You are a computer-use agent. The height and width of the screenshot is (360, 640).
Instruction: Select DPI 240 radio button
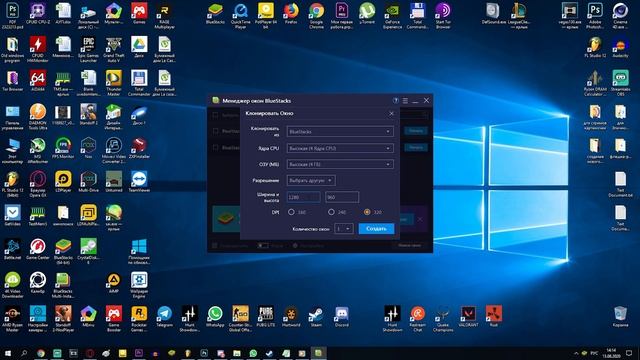click(331, 212)
